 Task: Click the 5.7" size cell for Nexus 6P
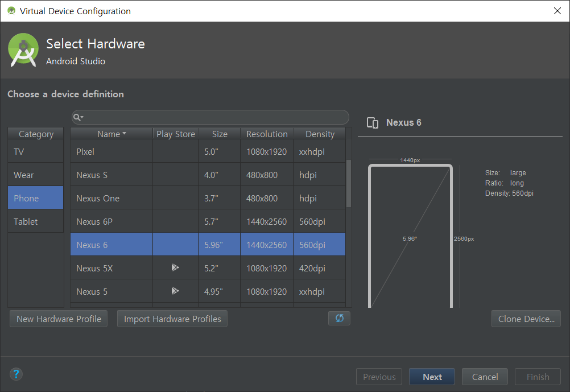(x=220, y=221)
